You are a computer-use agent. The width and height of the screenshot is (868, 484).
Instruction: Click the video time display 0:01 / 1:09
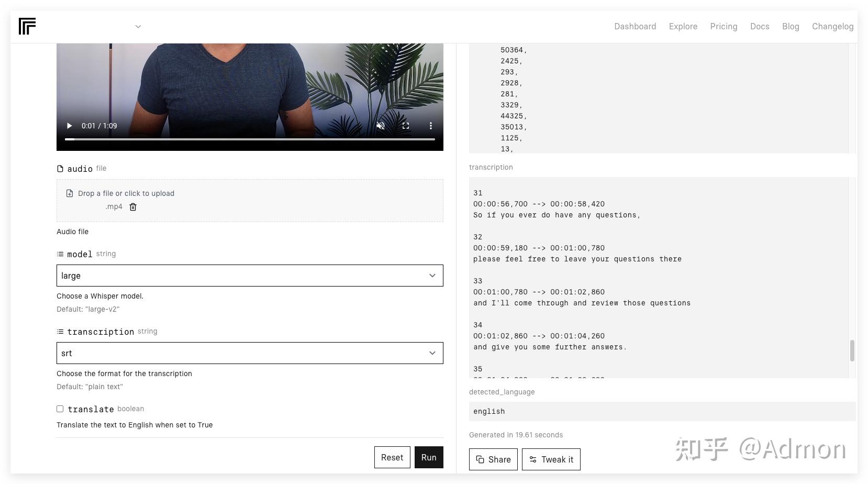pos(99,126)
